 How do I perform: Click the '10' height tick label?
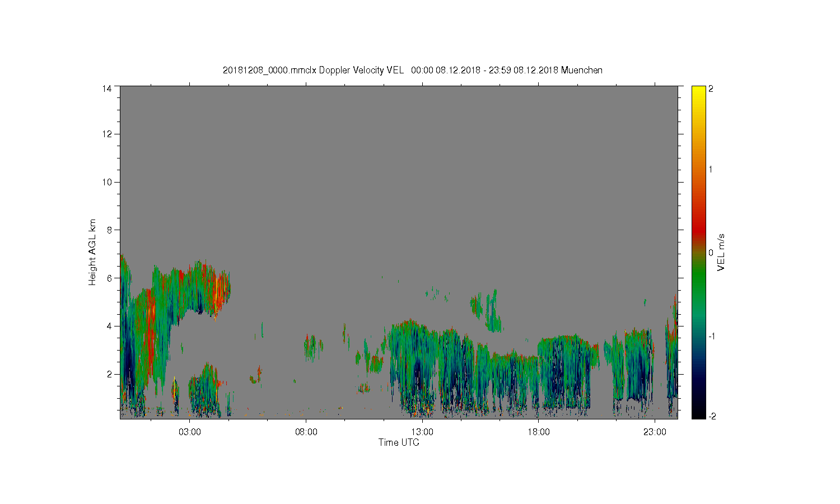click(106, 182)
